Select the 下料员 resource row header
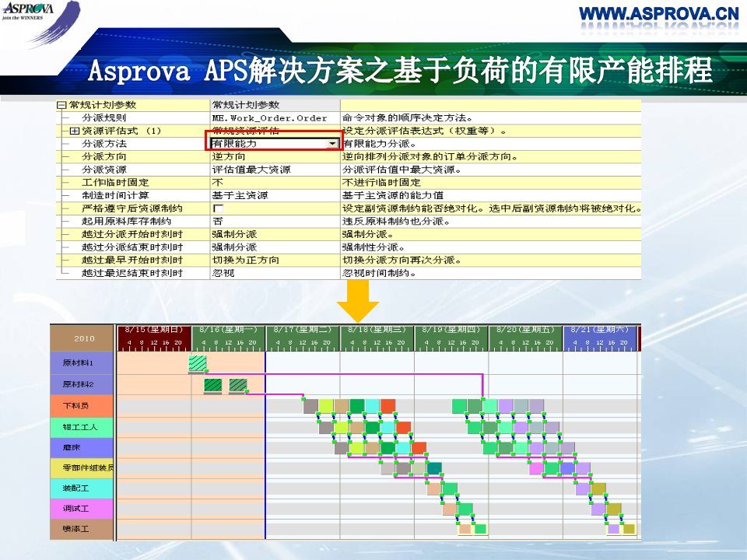The image size is (747, 560). click(x=82, y=406)
